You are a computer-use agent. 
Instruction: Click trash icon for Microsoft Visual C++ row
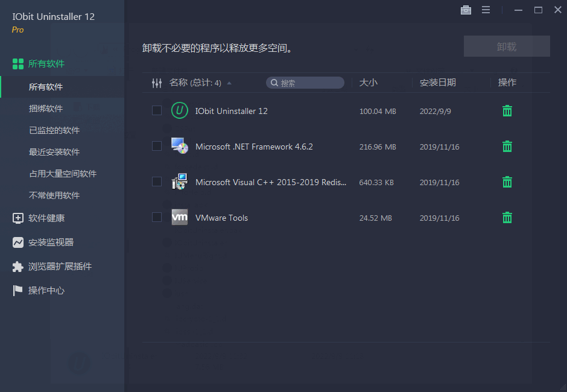pyautogui.click(x=507, y=182)
